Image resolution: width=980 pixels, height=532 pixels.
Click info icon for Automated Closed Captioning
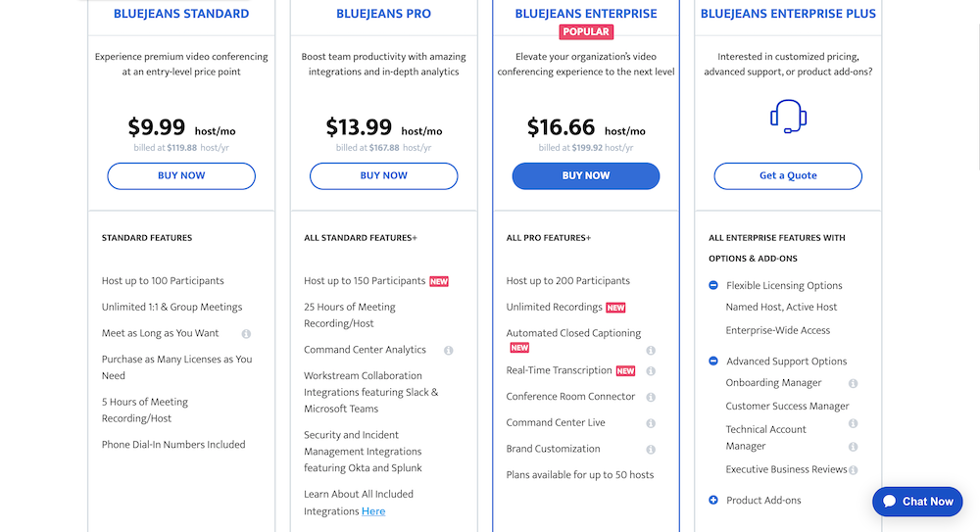[x=651, y=350]
